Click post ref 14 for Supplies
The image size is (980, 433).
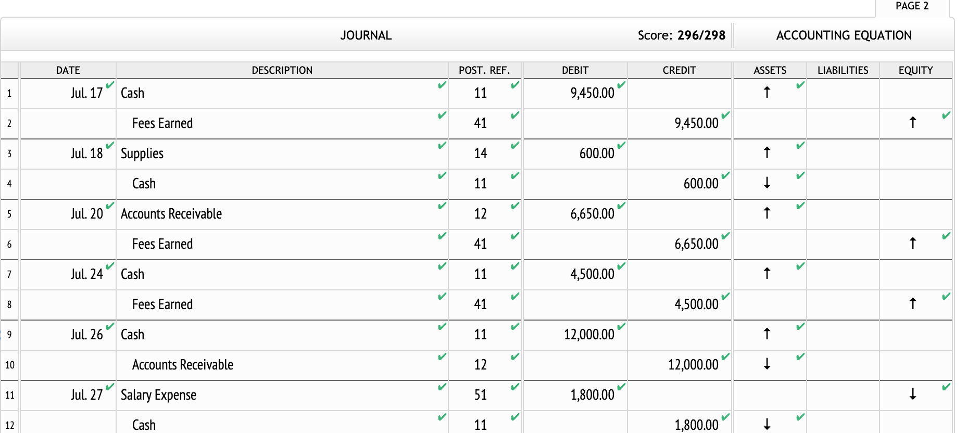pos(480,154)
